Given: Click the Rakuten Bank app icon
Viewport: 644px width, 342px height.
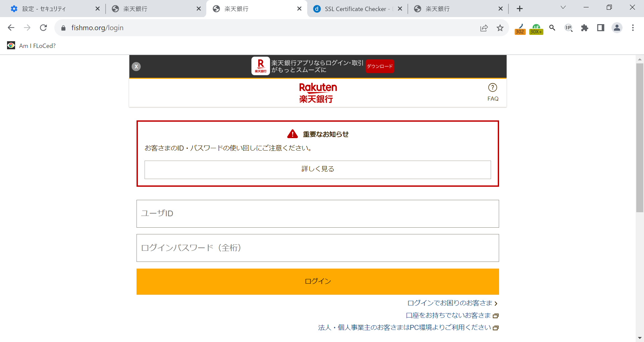Looking at the screenshot, I should point(261,66).
